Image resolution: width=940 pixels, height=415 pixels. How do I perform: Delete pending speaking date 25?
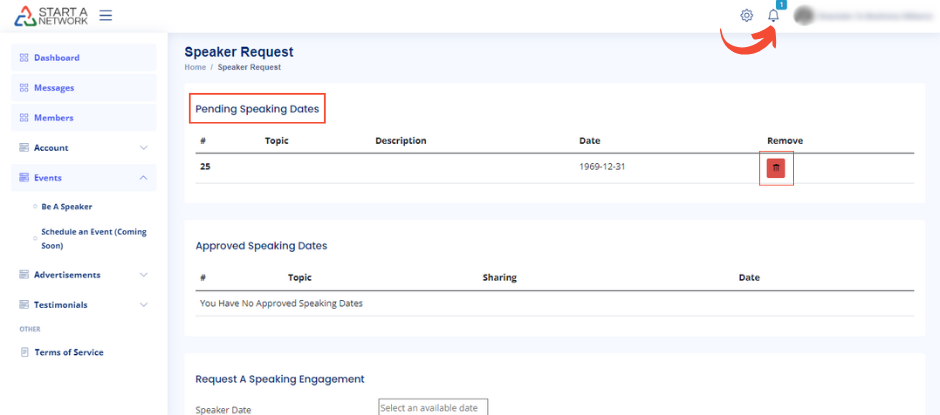[775, 169]
